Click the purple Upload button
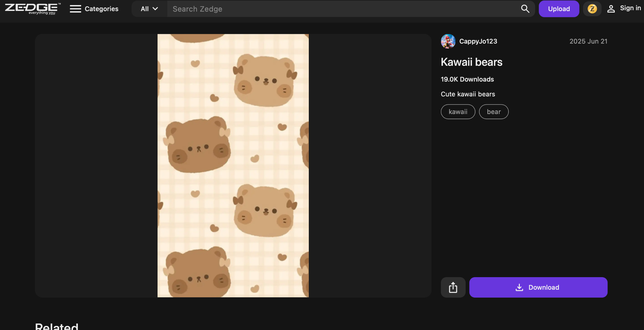644x330 pixels. [559, 9]
